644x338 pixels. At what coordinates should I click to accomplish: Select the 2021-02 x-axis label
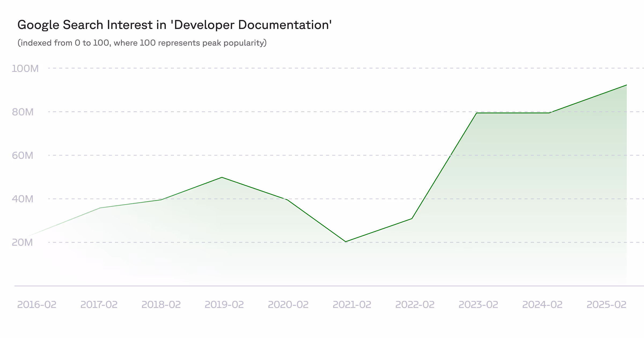(352, 304)
